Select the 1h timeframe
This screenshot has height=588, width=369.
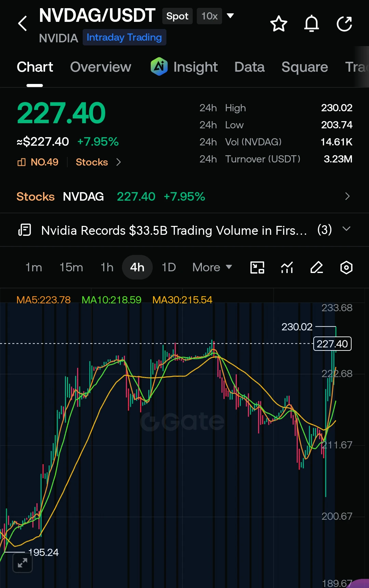[x=107, y=267]
